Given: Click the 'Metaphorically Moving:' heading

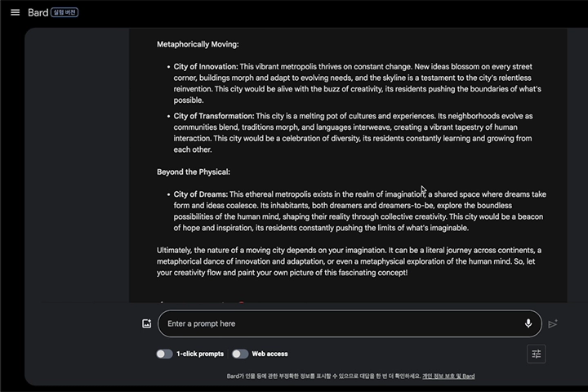Looking at the screenshot, I should point(198,44).
